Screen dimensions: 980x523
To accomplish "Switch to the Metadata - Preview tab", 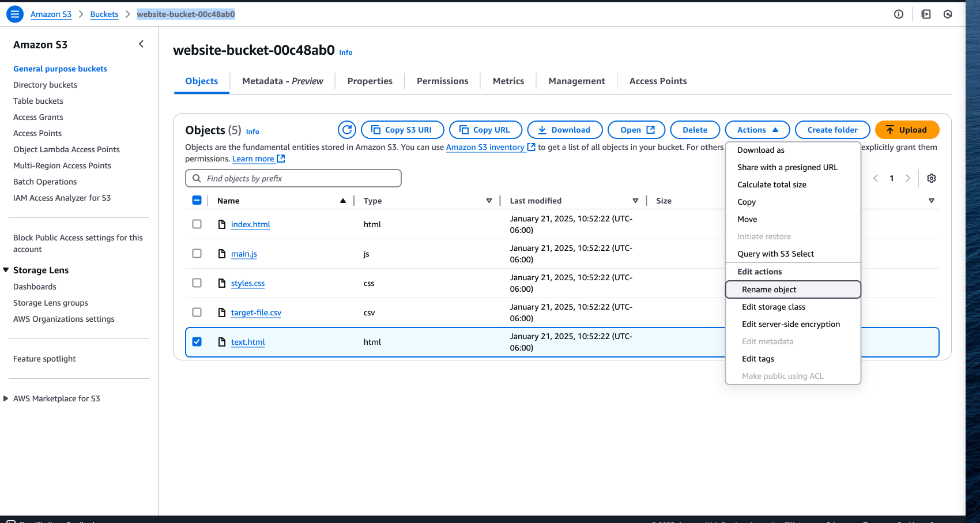I will tap(282, 81).
